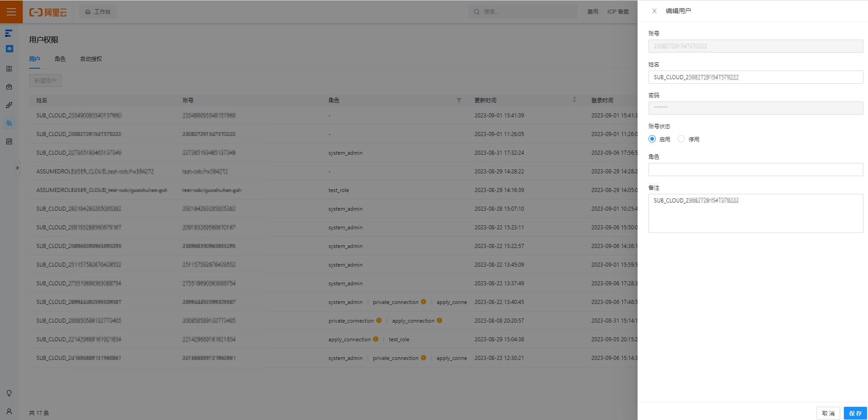Click the users icon in the left sidebar
Screen dimensions: 868x420
click(x=9, y=123)
